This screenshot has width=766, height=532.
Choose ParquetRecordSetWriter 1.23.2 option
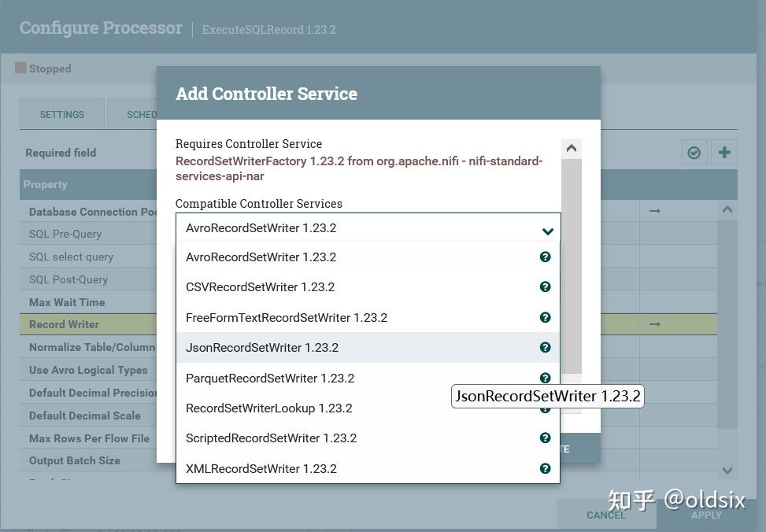coord(368,378)
